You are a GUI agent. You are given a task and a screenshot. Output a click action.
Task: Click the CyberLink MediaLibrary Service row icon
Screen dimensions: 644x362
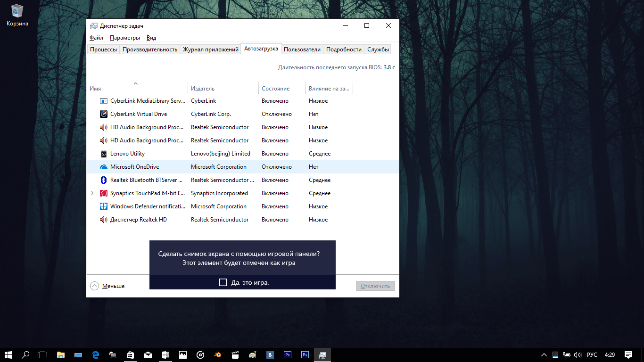pyautogui.click(x=104, y=101)
